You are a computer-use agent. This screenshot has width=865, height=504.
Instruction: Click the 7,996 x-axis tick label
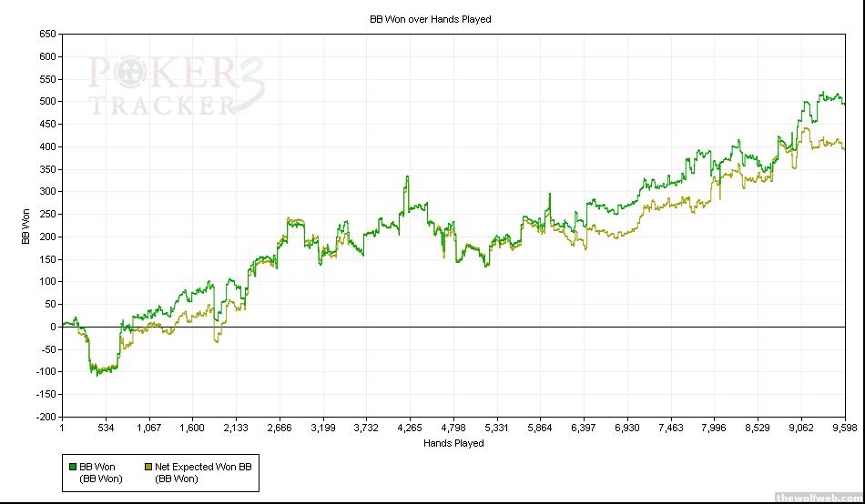tap(713, 427)
